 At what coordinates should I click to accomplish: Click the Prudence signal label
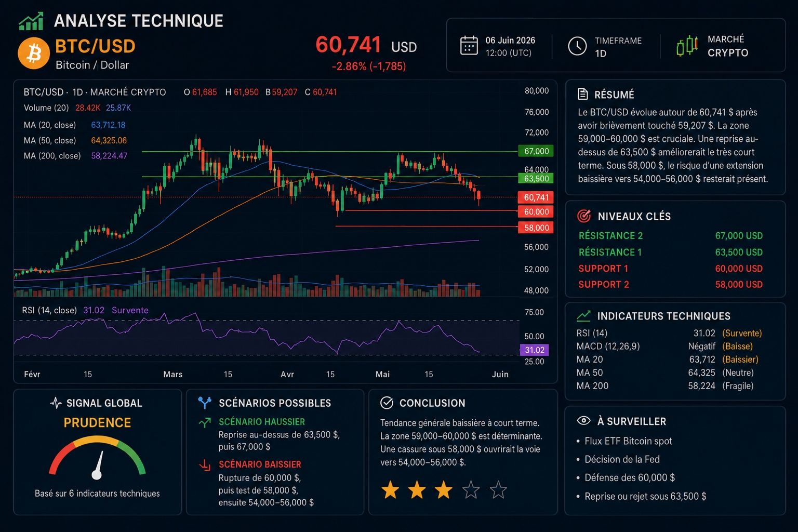pyautogui.click(x=97, y=422)
